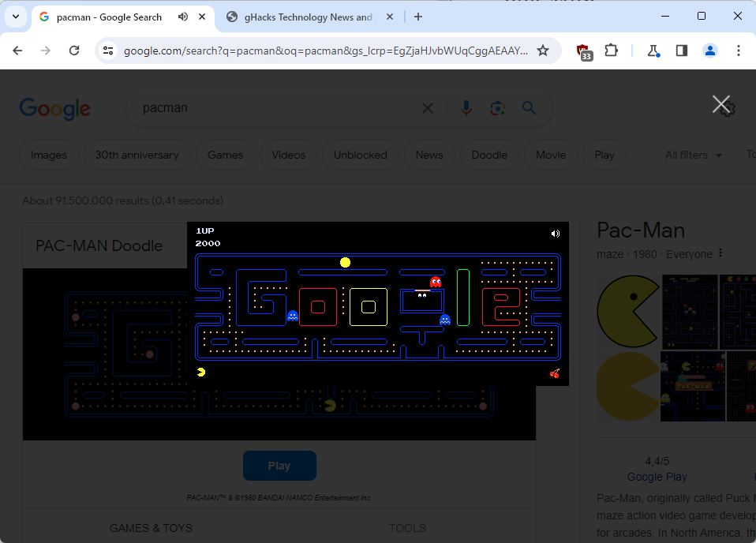
Task: Click the Google logo
Action: [55, 108]
